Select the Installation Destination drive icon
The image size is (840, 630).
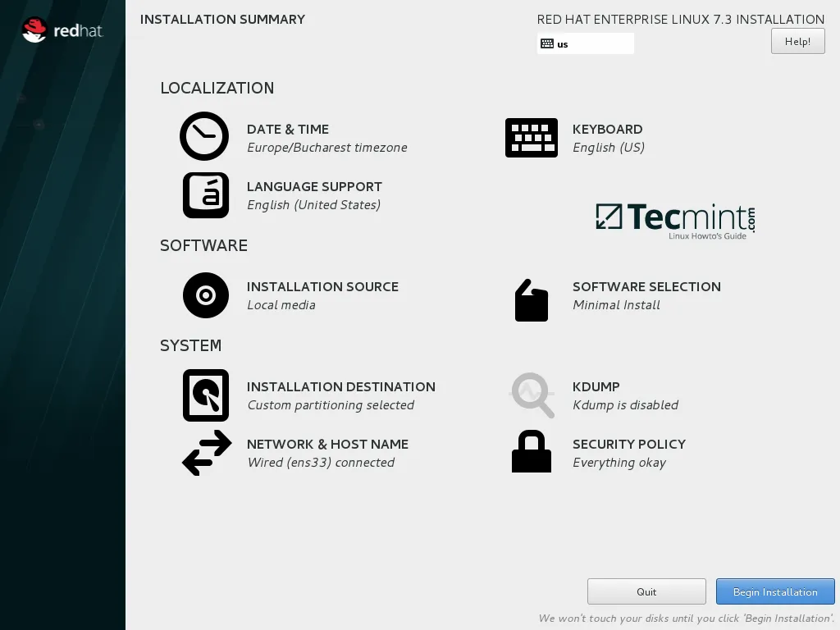pyautogui.click(x=205, y=395)
